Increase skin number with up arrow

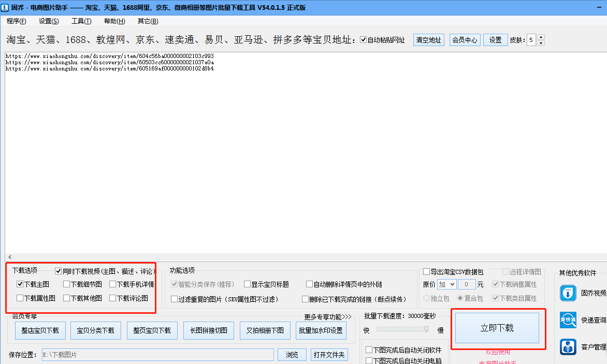541,37
